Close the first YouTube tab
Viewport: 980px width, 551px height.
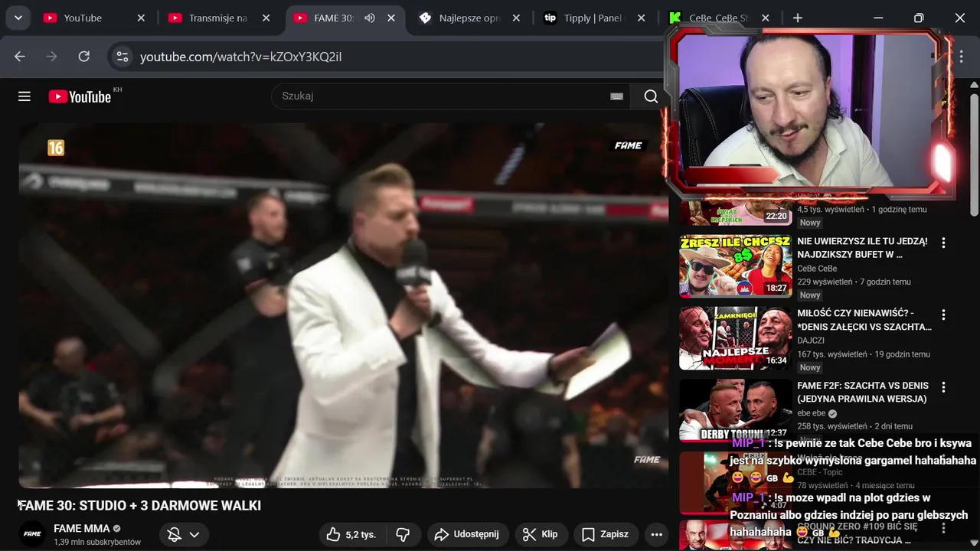[x=141, y=18]
